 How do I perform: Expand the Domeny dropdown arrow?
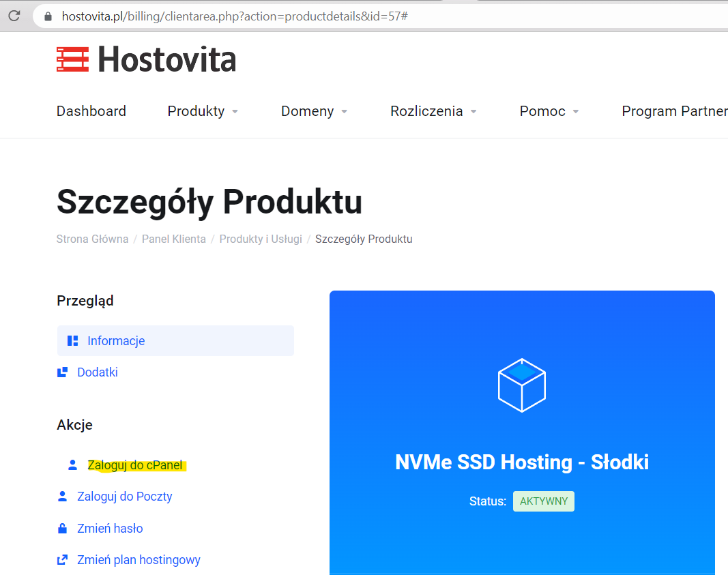click(344, 111)
